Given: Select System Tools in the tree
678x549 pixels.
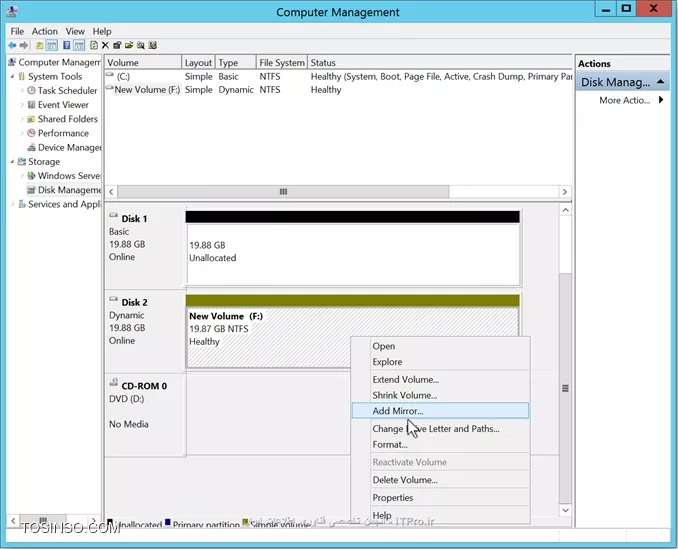Looking at the screenshot, I should click(55, 77).
